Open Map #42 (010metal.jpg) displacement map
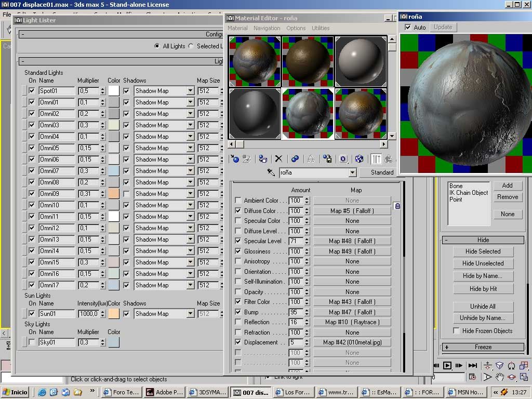The height and width of the screenshot is (399, 532). click(352, 342)
